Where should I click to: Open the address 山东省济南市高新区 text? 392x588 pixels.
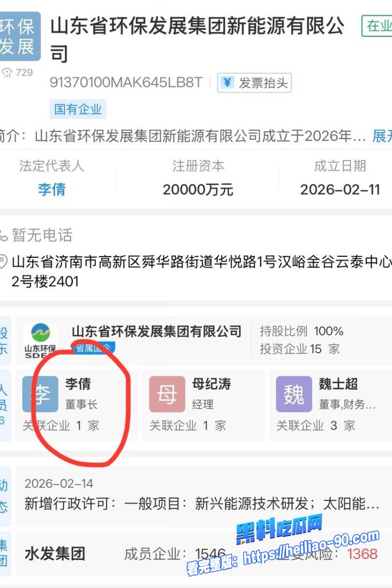pos(202,271)
